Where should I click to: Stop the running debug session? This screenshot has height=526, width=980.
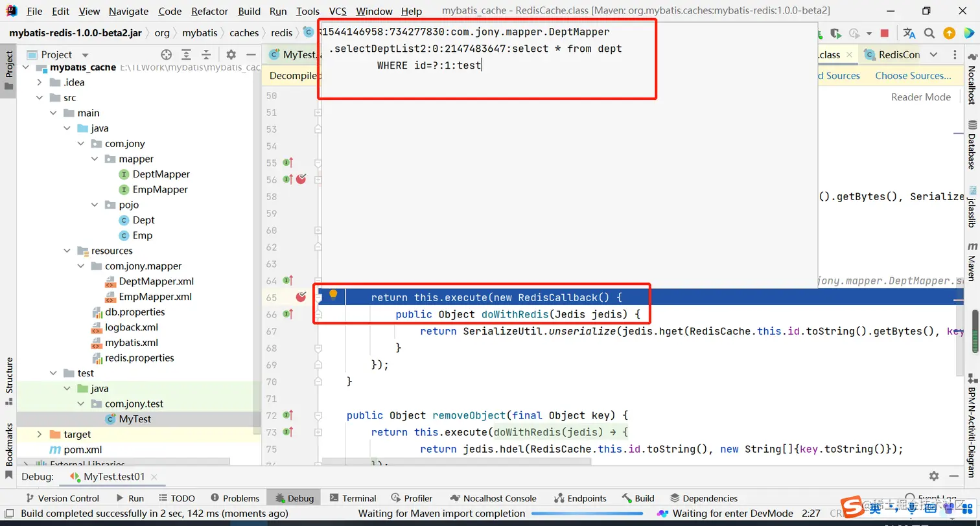tap(885, 33)
